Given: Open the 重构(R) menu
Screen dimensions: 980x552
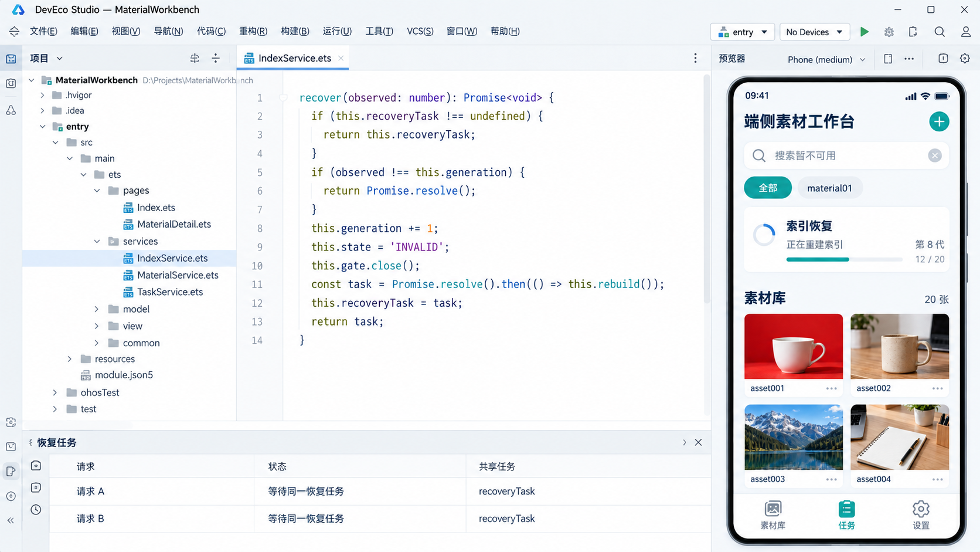Looking at the screenshot, I should point(253,31).
